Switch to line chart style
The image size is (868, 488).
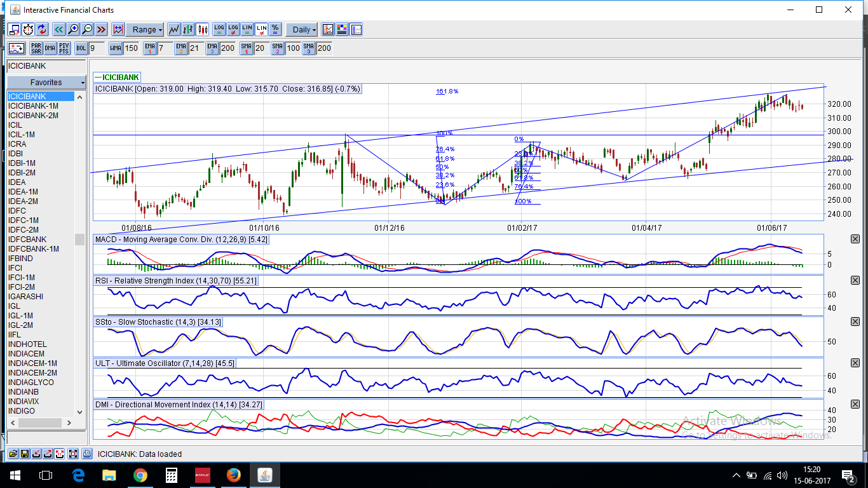(x=174, y=29)
